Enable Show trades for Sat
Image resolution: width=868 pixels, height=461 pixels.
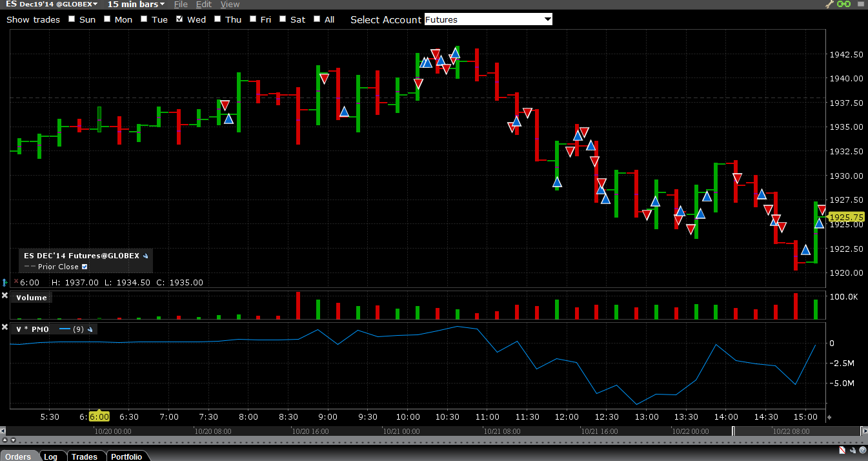[283, 19]
